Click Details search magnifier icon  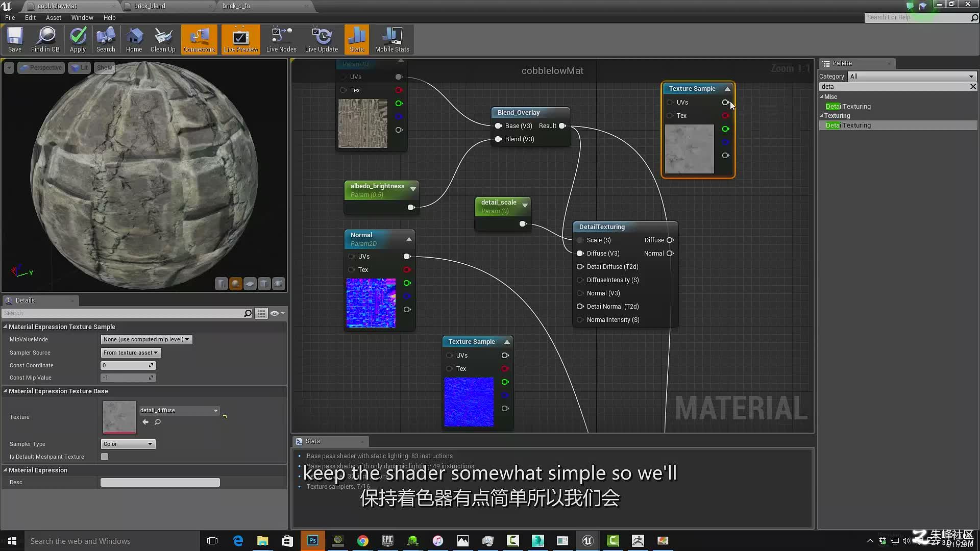[248, 313]
